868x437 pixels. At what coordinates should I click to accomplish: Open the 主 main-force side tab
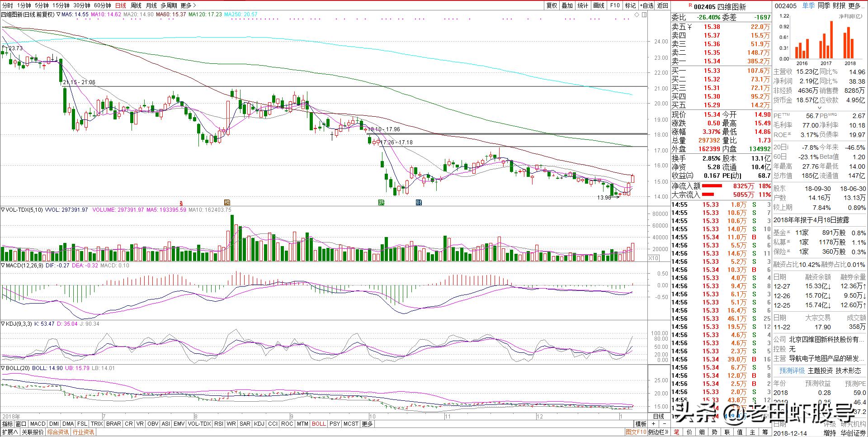click(753, 432)
